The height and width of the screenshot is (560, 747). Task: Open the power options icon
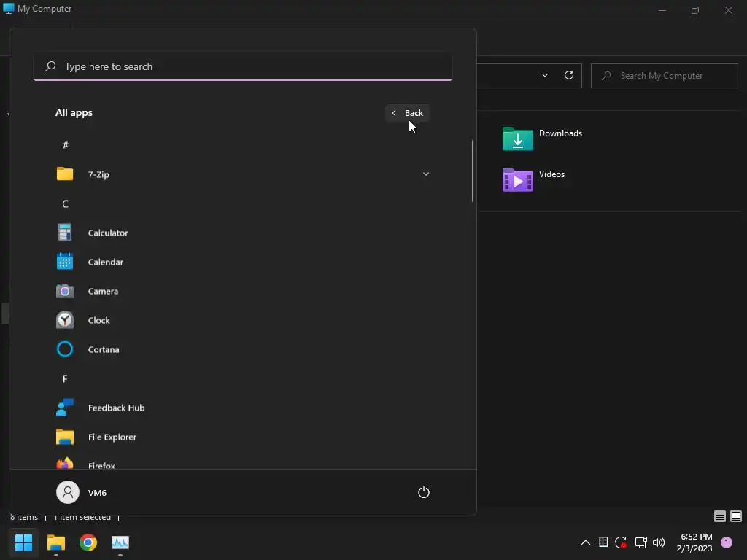click(424, 492)
